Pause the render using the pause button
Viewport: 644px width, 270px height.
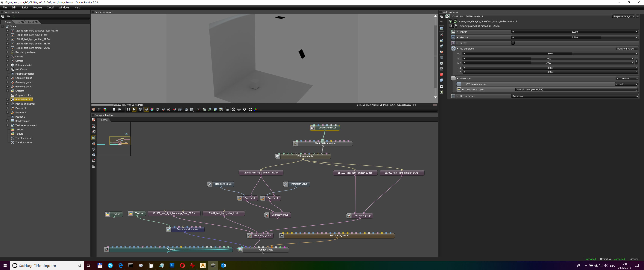click(x=128, y=109)
